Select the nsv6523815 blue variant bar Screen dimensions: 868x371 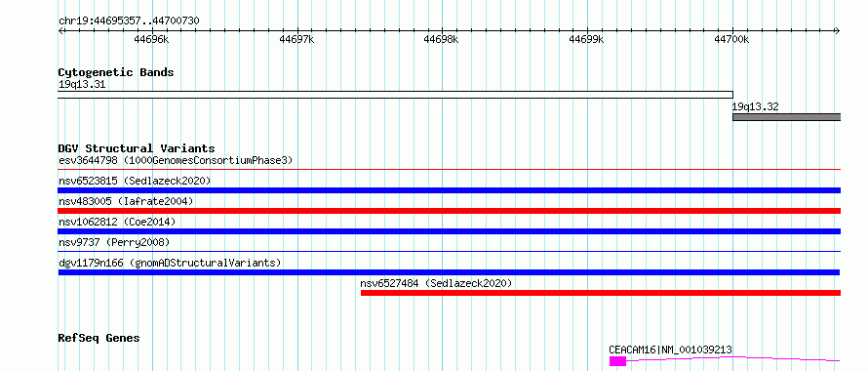pyautogui.click(x=449, y=190)
